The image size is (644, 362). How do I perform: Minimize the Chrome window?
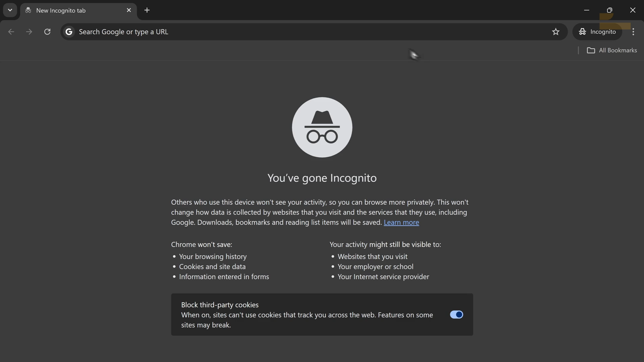(x=587, y=10)
